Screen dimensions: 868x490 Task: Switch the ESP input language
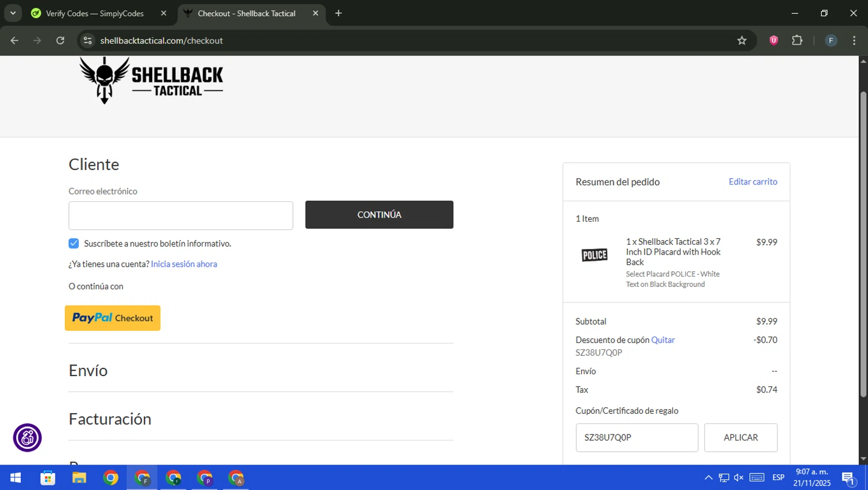point(778,478)
